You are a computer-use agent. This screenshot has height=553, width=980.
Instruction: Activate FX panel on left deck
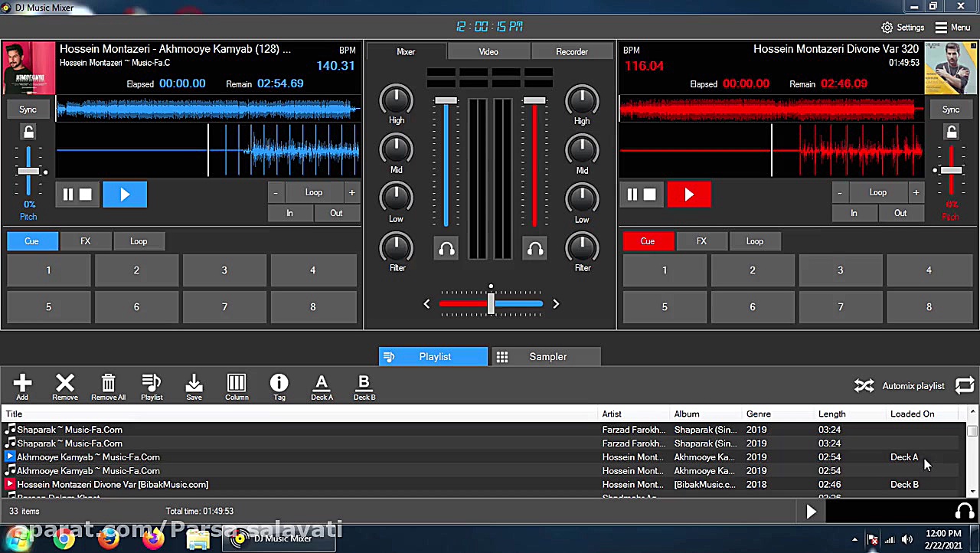pyautogui.click(x=85, y=241)
